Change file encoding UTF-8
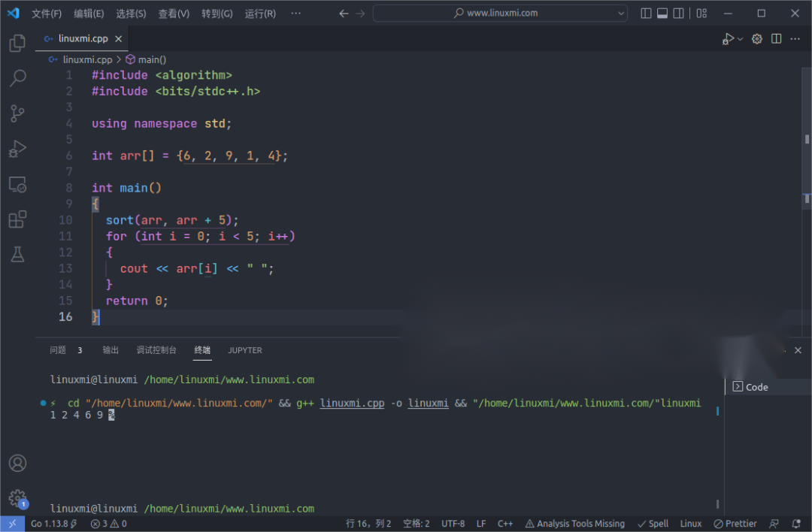Image resolution: width=812 pixels, height=532 pixels. click(x=453, y=524)
